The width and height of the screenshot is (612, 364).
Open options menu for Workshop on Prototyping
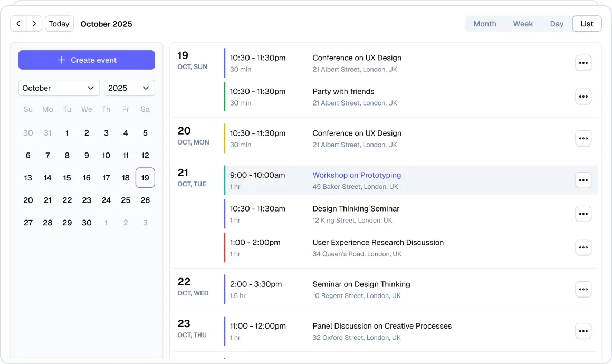click(x=583, y=180)
